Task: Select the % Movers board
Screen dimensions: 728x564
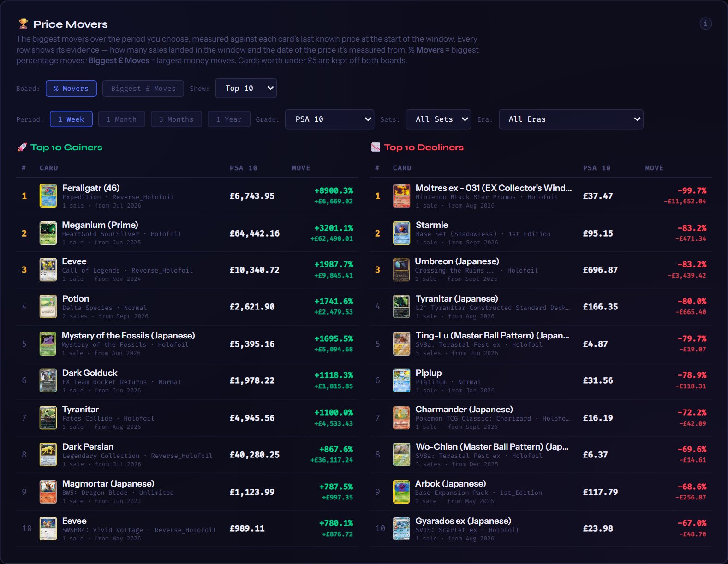Action: pos(71,89)
